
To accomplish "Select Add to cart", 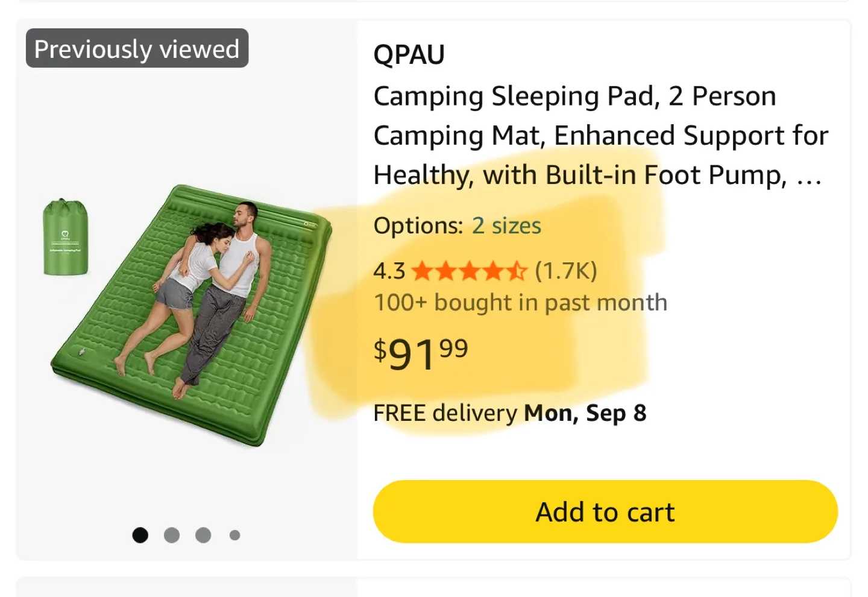I will pos(603,511).
